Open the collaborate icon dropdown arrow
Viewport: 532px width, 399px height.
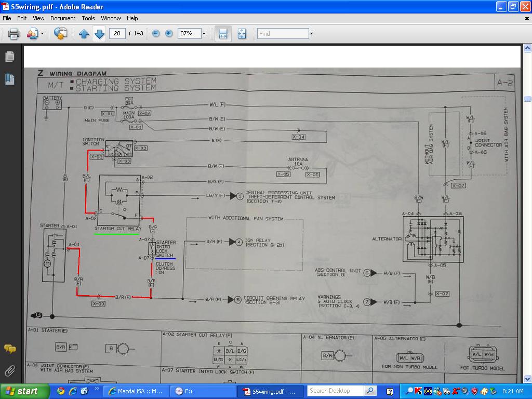[x=42, y=34]
